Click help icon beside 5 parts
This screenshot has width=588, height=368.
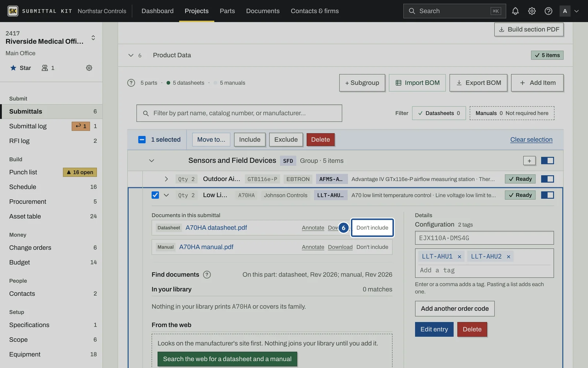(x=131, y=83)
